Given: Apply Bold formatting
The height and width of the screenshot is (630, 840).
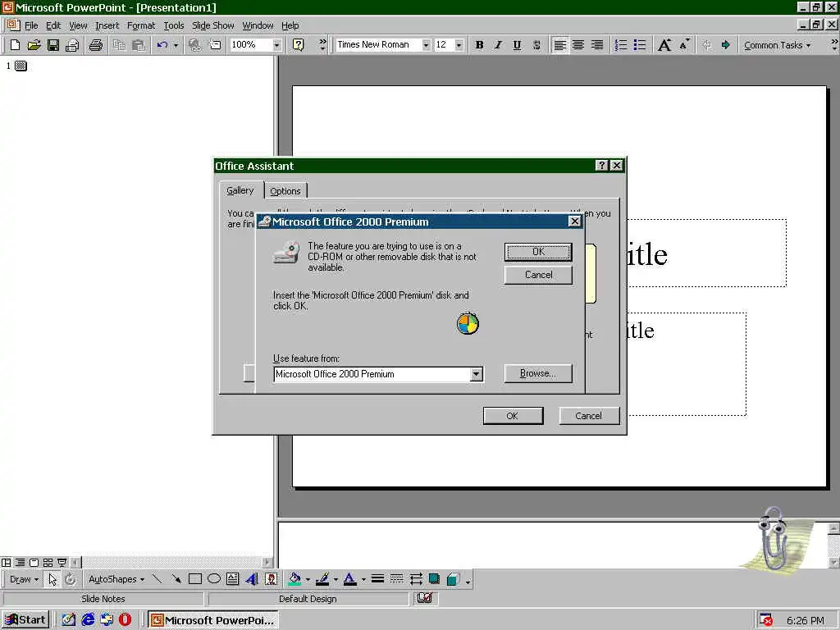Looking at the screenshot, I should (x=479, y=45).
